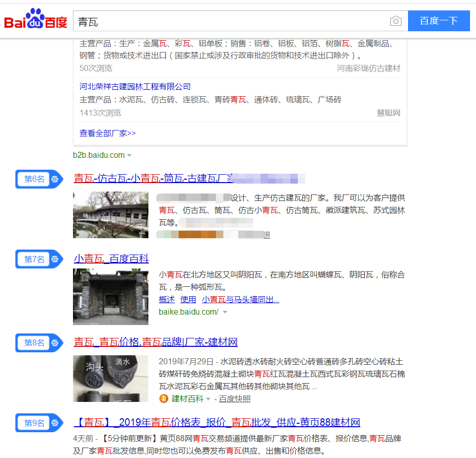Click the 第8名 rank badge
Screen dimensions: 476x458
(40, 343)
